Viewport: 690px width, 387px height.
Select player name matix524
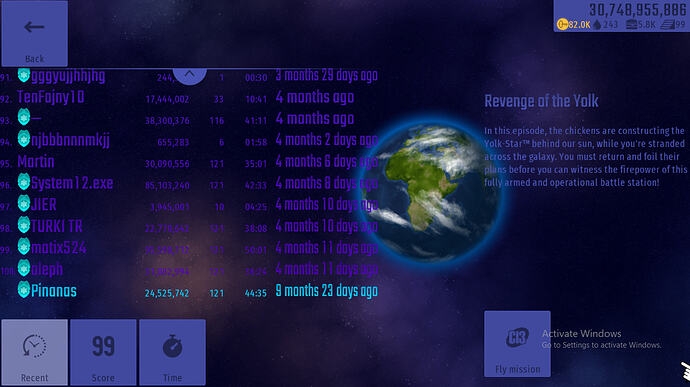pos(59,248)
